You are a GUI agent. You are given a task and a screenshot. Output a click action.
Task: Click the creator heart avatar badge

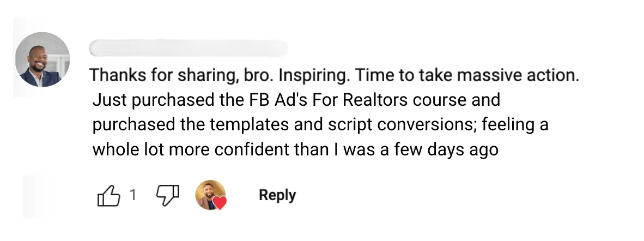[209, 195]
